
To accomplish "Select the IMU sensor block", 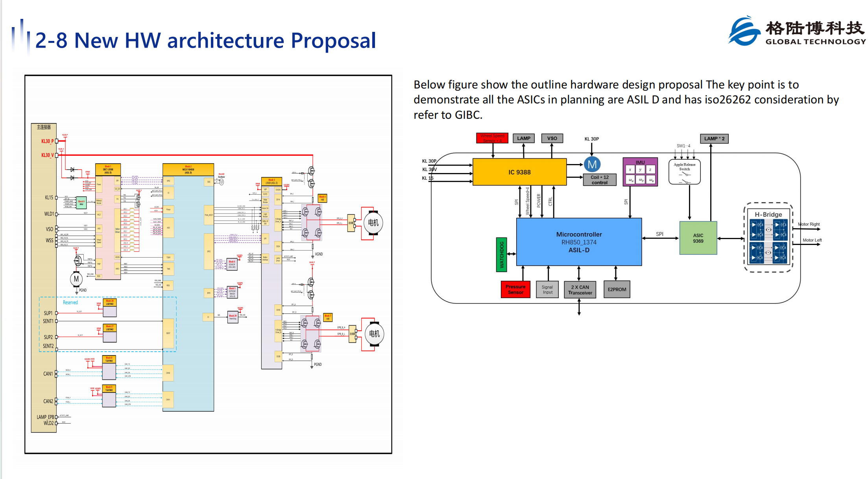I will (x=640, y=172).
